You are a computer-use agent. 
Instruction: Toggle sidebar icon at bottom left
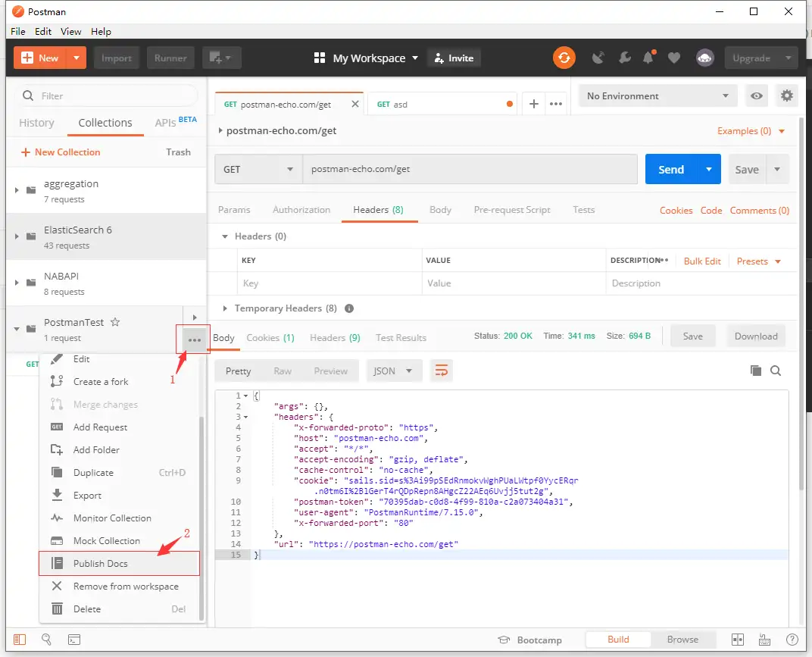click(20, 640)
